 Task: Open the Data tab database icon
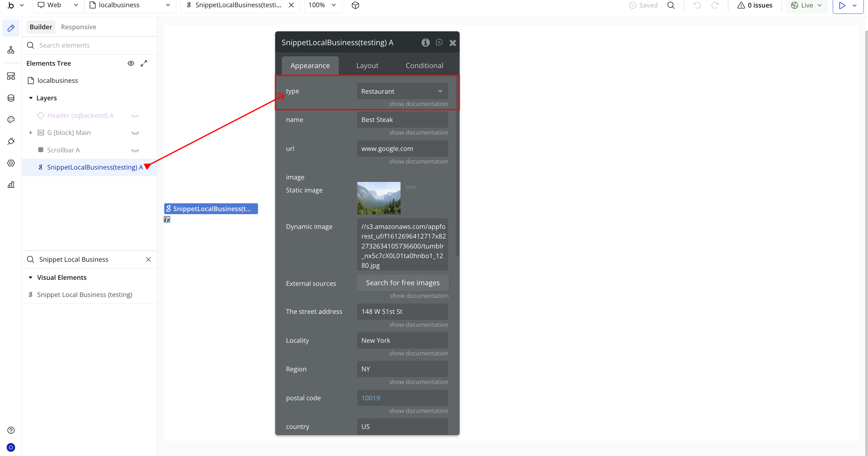(x=11, y=98)
